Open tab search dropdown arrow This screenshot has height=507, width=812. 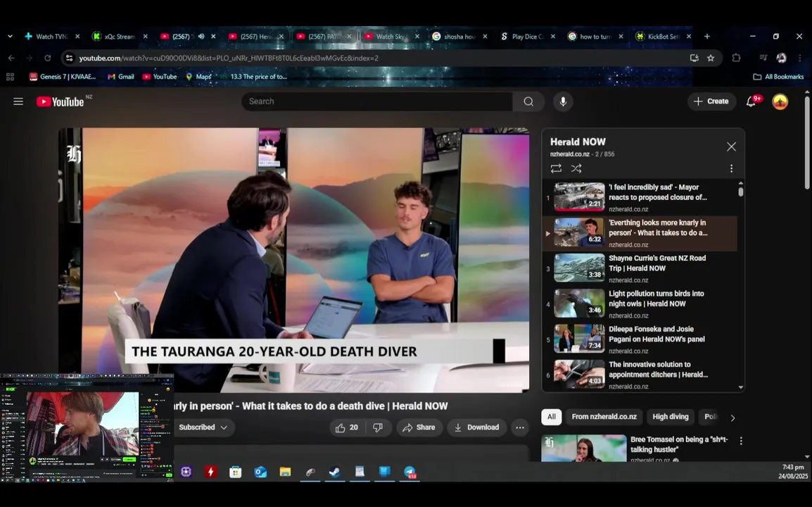tap(10, 37)
